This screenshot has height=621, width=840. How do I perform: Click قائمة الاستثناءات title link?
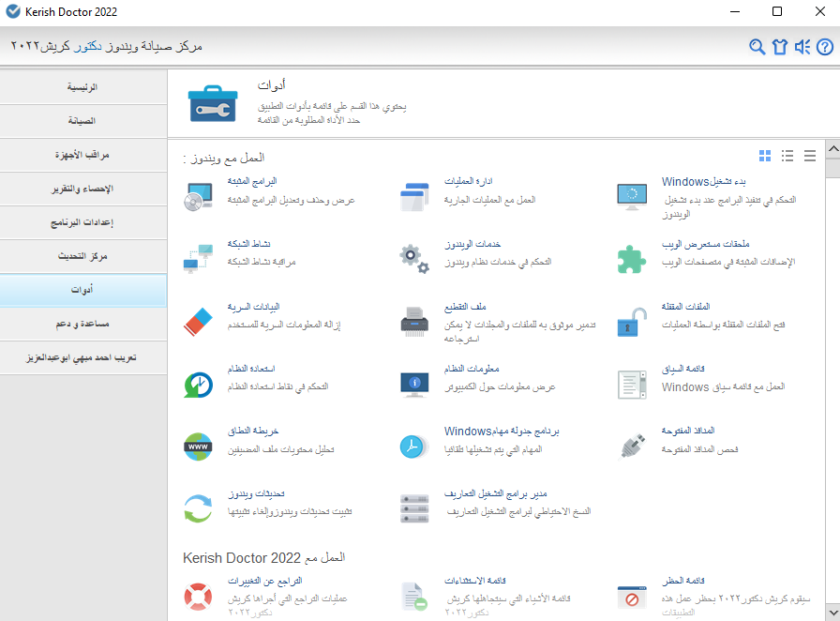click(x=475, y=581)
